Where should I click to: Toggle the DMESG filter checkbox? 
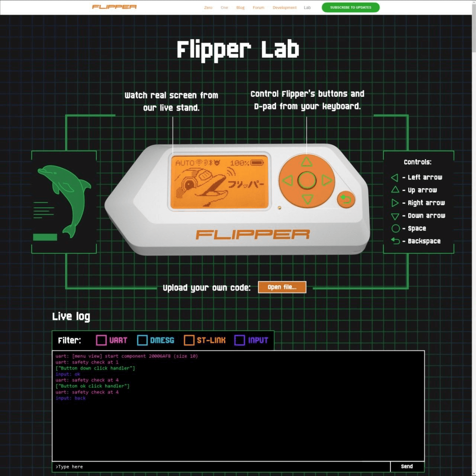tap(142, 340)
